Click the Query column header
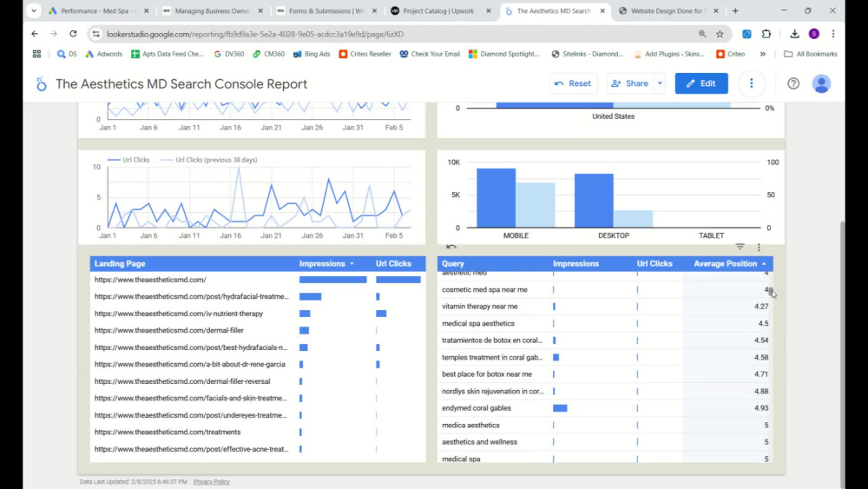This screenshot has height=489, width=868. [453, 263]
